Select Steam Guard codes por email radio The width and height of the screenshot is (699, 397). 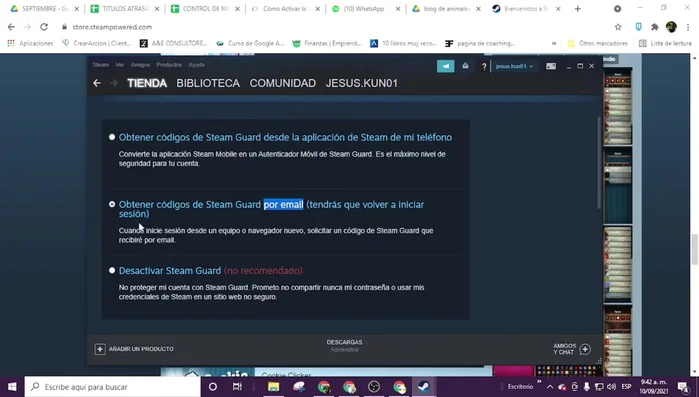click(112, 204)
